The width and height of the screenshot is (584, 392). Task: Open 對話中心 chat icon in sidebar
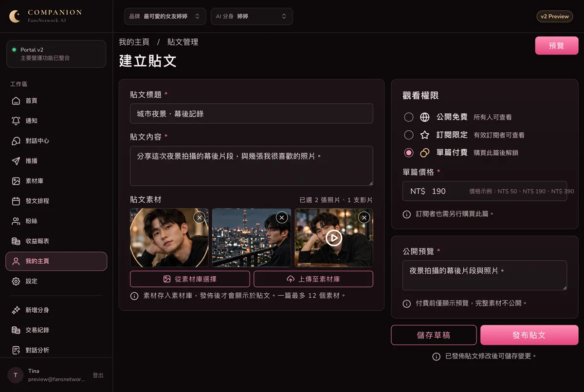[x=16, y=141]
